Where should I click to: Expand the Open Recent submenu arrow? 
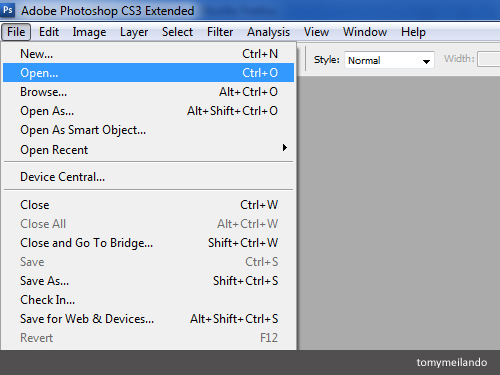pyautogui.click(x=284, y=148)
